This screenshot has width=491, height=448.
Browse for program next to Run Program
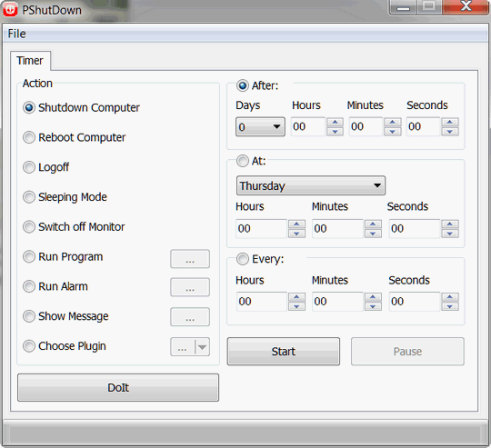point(190,259)
